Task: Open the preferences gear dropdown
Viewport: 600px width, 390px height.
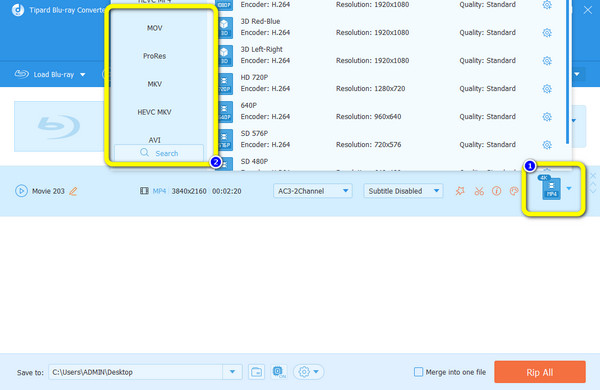Action: [308, 372]
